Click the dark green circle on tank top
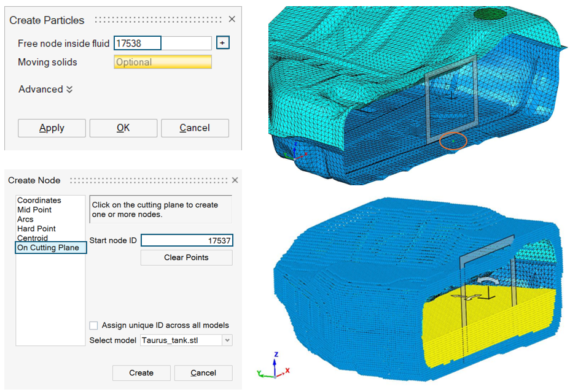Viewport: 570px width, 392px height. coord(490,15)
